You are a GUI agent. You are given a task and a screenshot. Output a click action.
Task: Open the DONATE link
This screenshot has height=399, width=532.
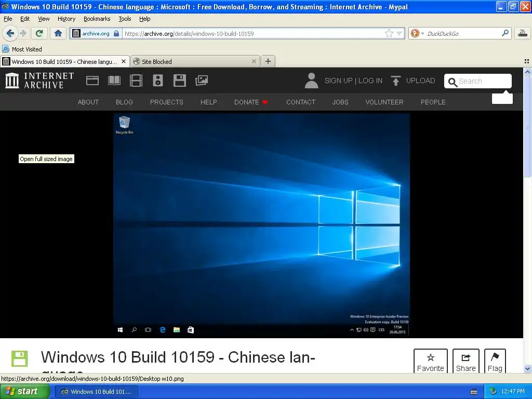point(251,102)
